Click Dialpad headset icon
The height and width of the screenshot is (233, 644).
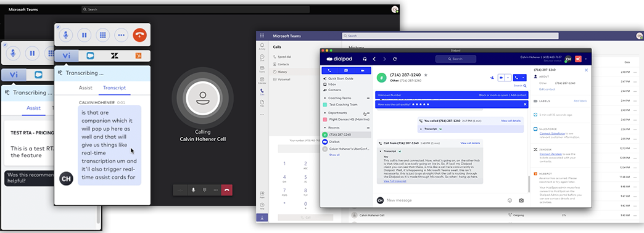(365, 59)
